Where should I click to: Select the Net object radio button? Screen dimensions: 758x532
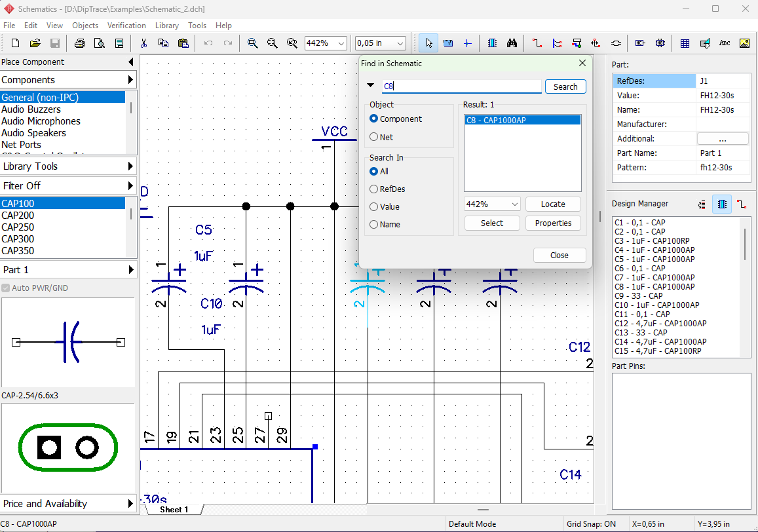click(373, 137)
